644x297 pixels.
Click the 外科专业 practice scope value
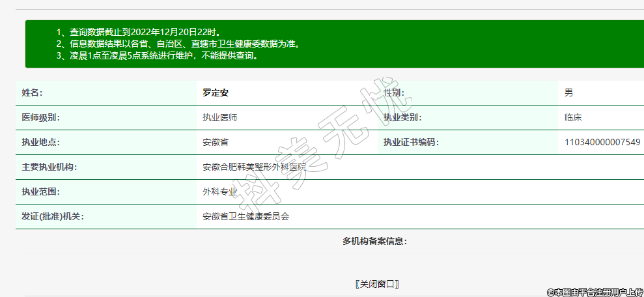(x=220, y=192)
